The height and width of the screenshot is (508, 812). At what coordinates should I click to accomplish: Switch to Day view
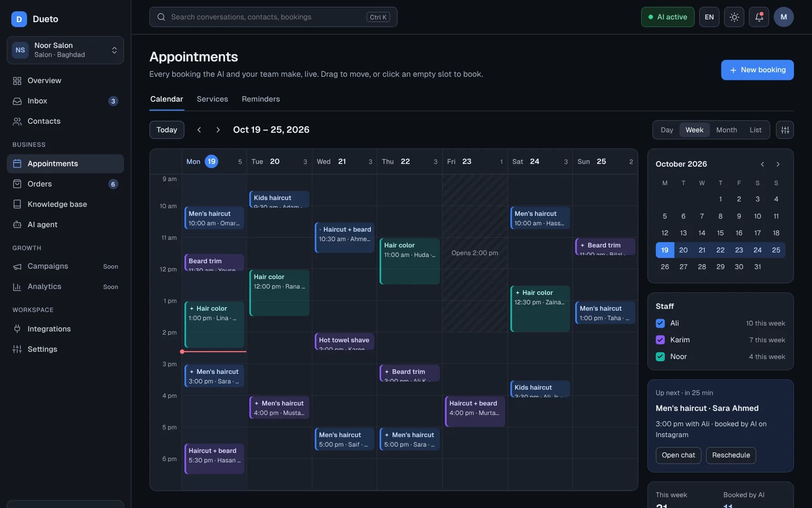[667, 130]
